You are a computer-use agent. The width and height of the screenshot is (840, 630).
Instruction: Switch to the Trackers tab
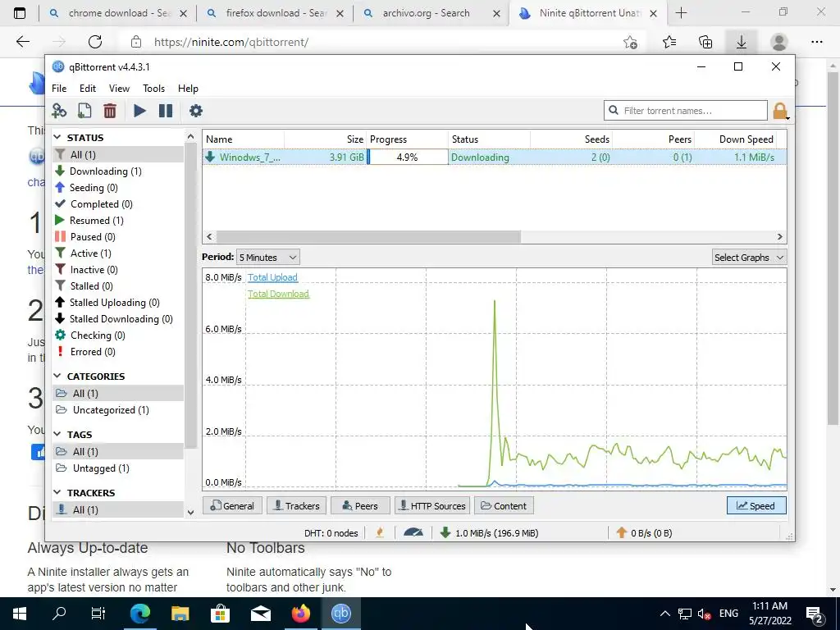coord(296,505)
